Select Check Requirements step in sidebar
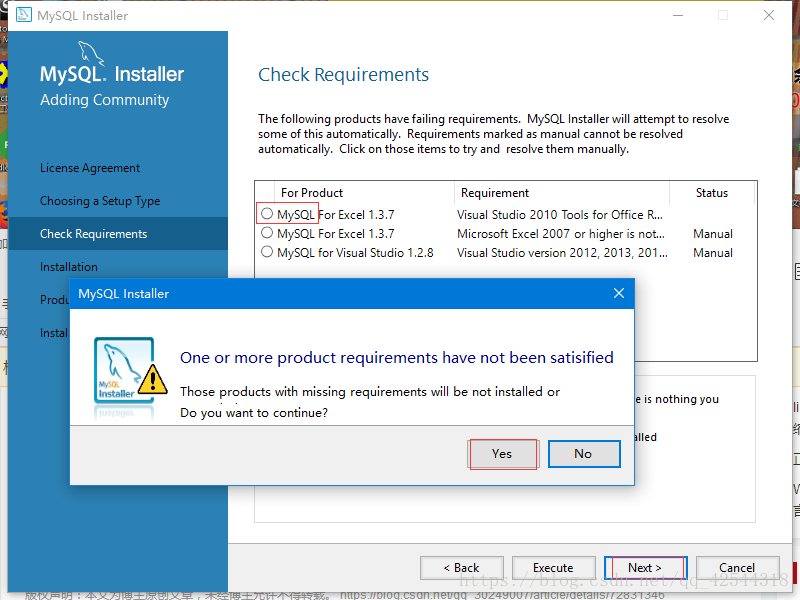The width and height of the screenshot is (800, 600). coord(118,234)
